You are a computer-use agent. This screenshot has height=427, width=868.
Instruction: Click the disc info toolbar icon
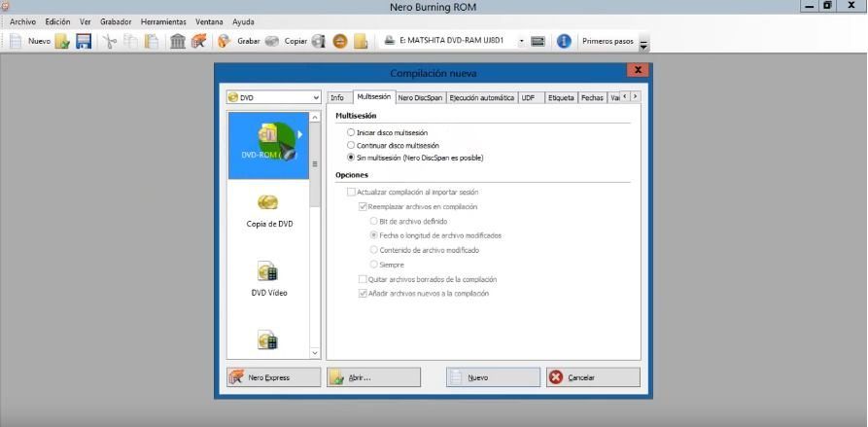tap(318, 42)
